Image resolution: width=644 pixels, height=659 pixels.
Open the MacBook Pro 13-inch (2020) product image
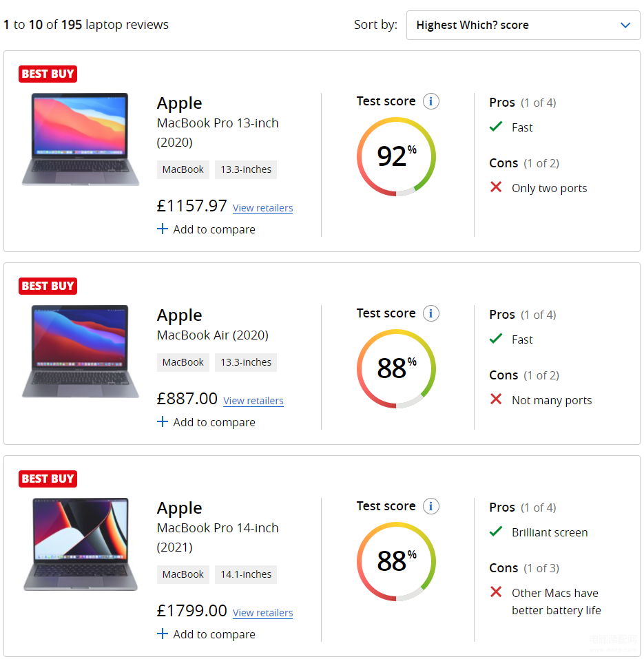coord(81,139)
